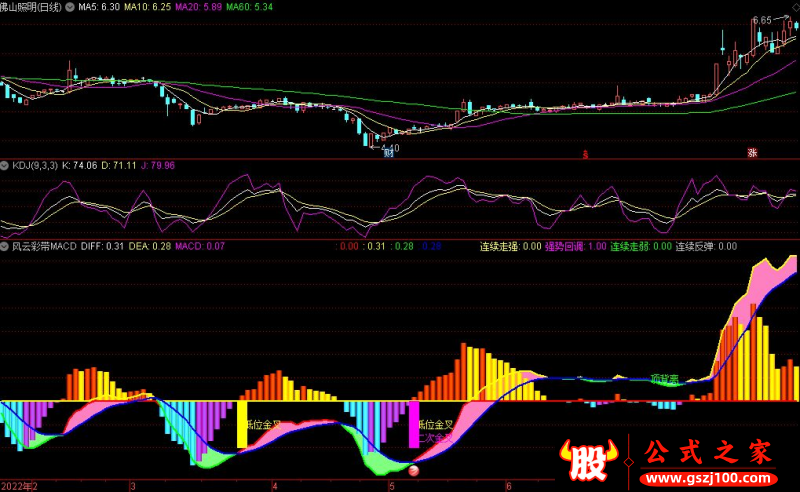Click month 5 on the time axis

click(x=391, y=486)
